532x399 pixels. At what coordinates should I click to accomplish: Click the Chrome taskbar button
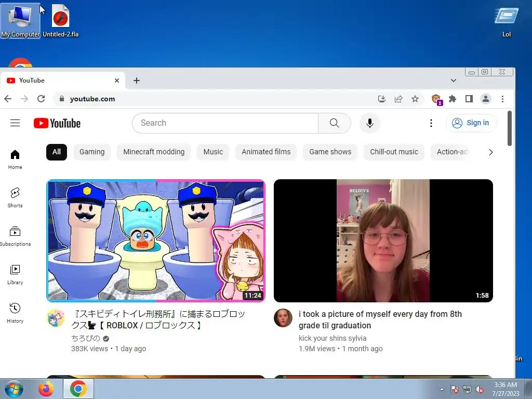click(x=78, y=389)
